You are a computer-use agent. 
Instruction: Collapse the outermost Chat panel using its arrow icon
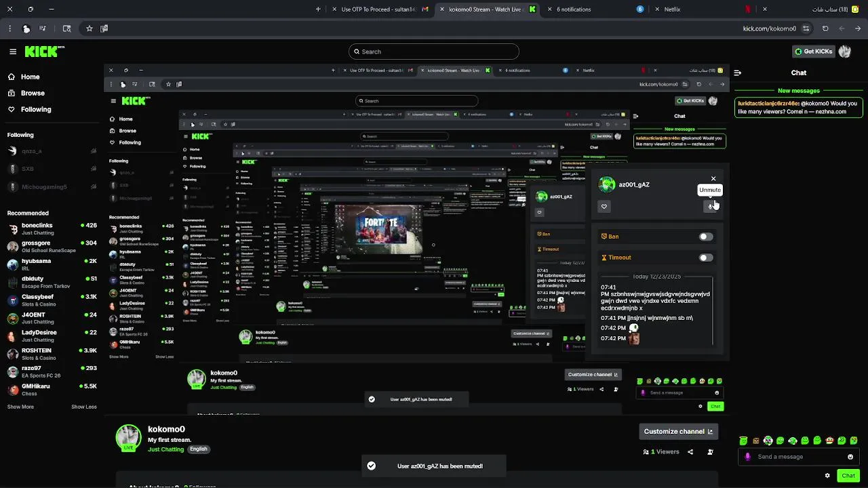click(x=737, y=73)
